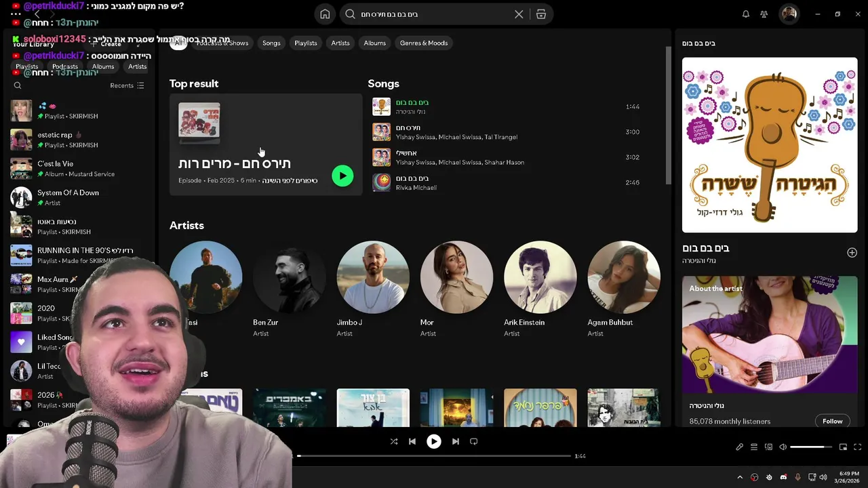This screenshot has width=868, height=488.
Task: Click the Yishay Swissa artist link in תירס חם row
Action: pyautogui.click(x=416, y=137)
